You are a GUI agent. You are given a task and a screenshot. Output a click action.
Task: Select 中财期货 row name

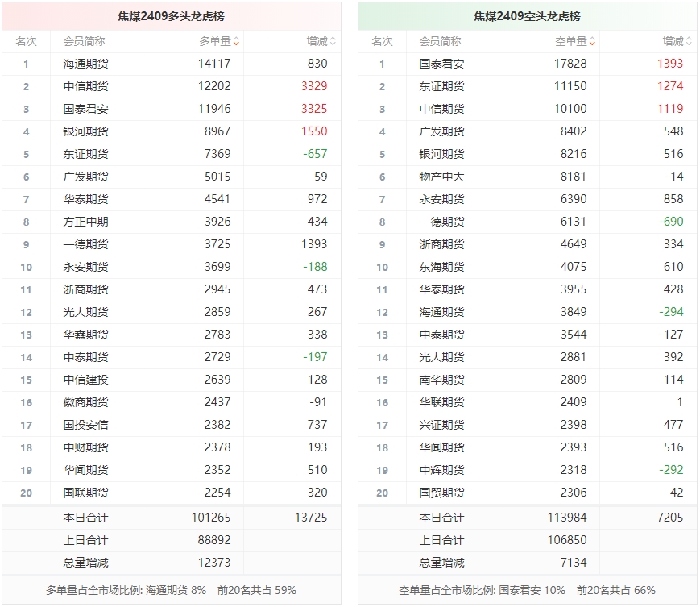tap(85, 447)
